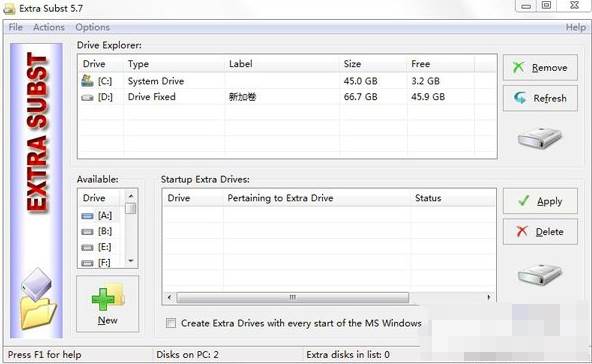
Task: Click the Remove button
Action: 540,68
